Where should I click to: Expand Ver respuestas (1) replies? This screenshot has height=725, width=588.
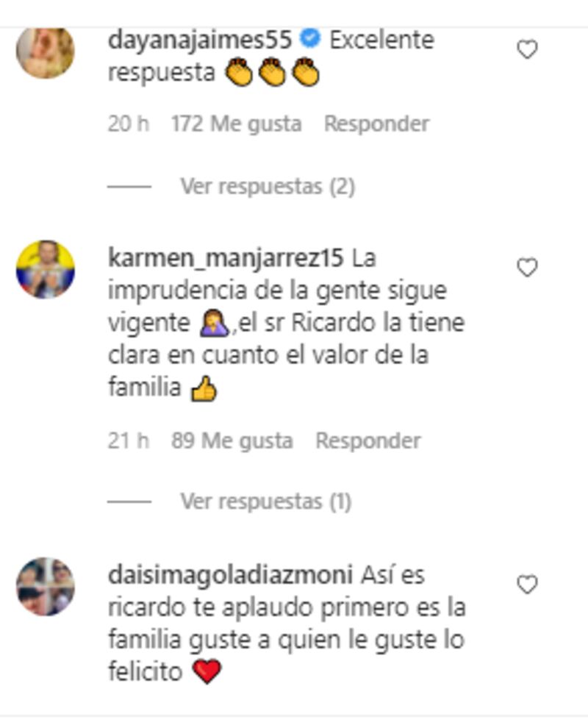[266, 501]
